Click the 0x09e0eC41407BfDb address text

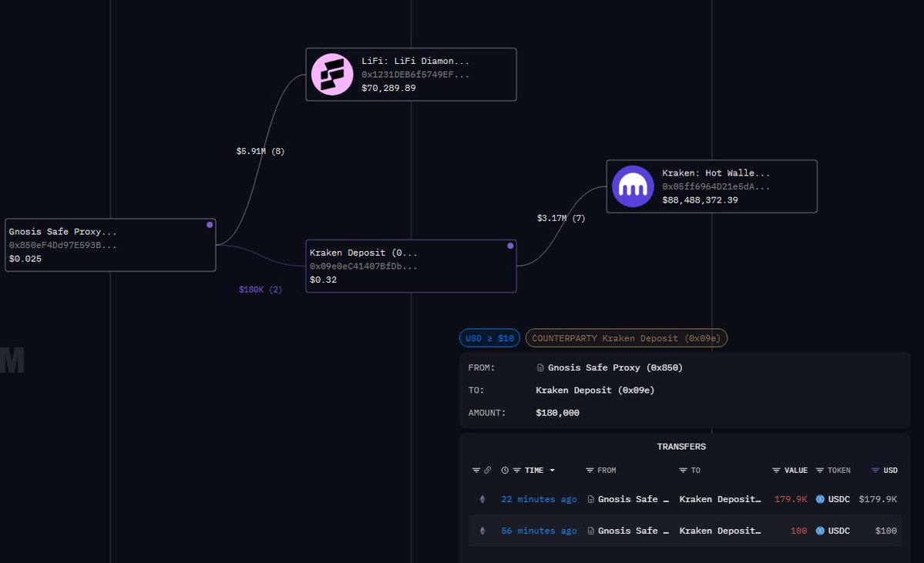pyautogui.click(x=364, y=266)
